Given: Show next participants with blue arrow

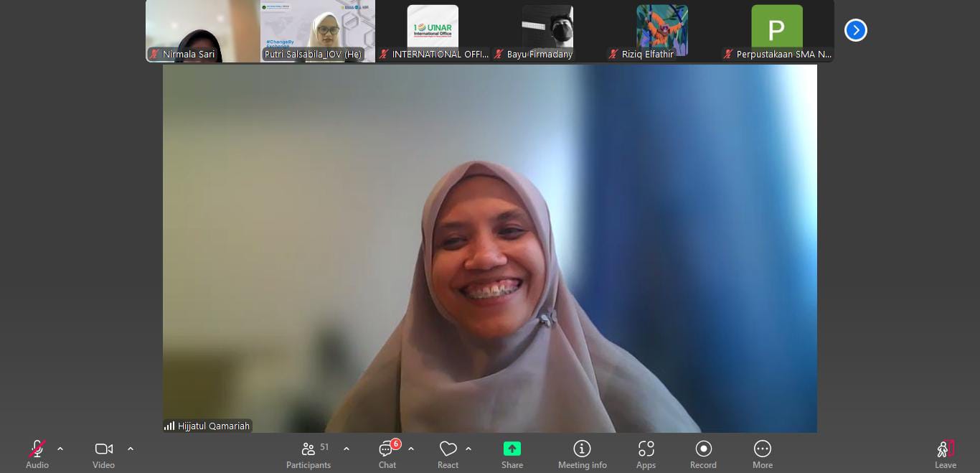Looking at the screenshot, I should (x=855, y=30).
